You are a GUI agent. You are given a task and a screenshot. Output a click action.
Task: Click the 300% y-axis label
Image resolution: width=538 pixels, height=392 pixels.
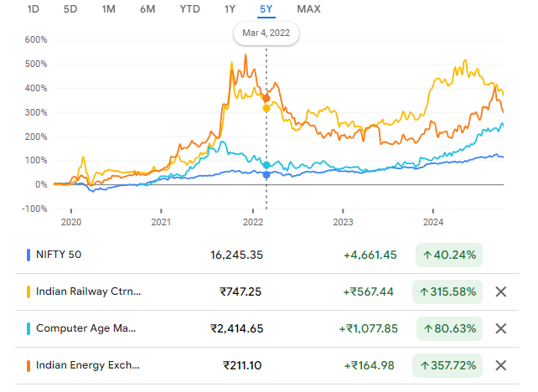click(36, 112)
